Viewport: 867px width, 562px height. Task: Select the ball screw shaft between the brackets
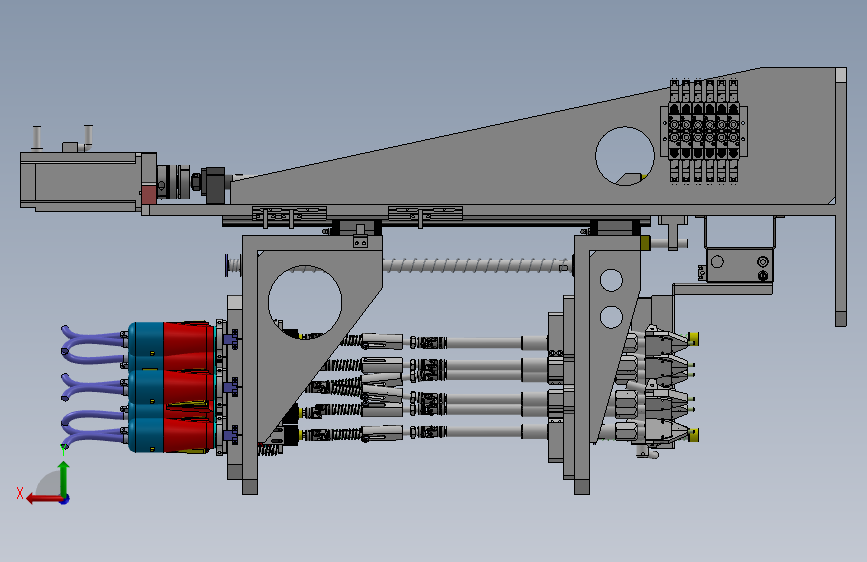coord(477,266)
